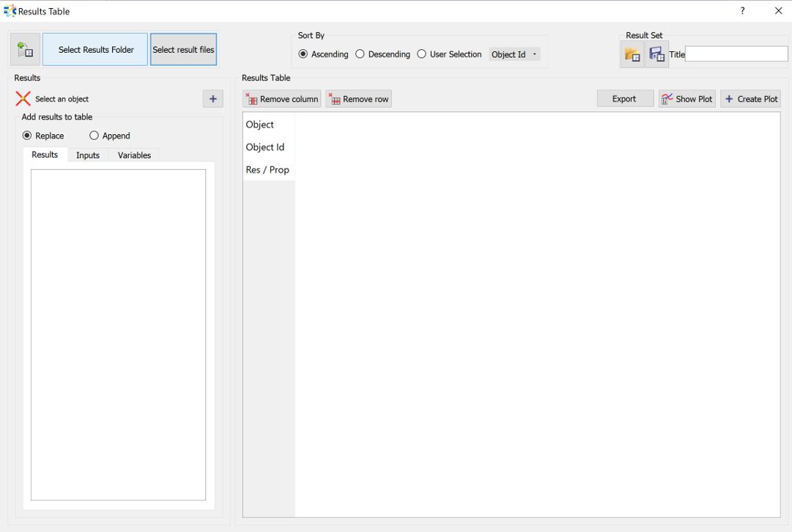Open the Object Id sort dropdown
Viewport: 792px width, 532px height.
click(x=514, y=54)
